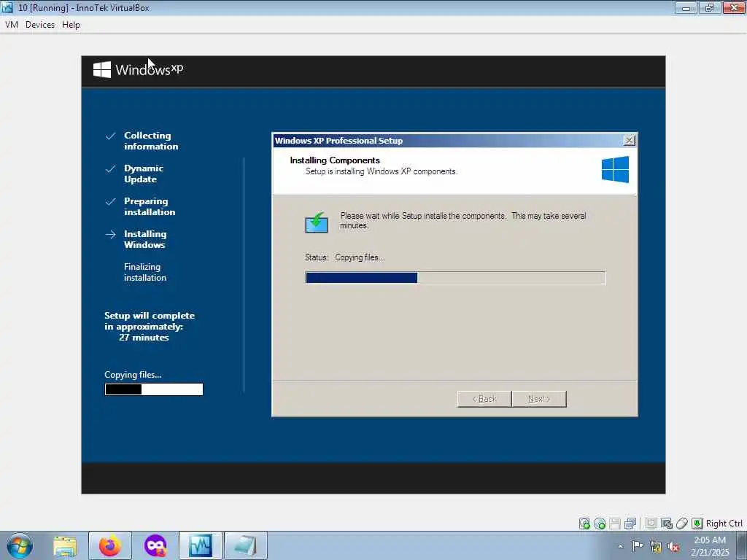Open Windows Explorer from the taskbar
The width and height of the screenshot is (747, 560).
pyautogui.click(x=65, y=545)
